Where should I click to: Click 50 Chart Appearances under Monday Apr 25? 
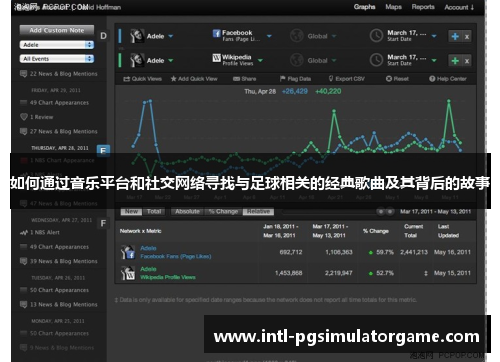click(55, 333)
